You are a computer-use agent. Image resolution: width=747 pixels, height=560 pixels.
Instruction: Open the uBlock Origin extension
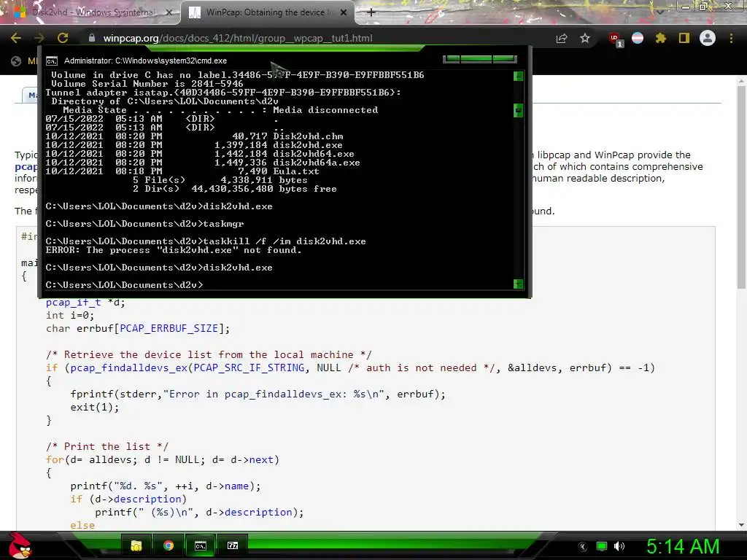pyautogui.click(x=615, y=39)
